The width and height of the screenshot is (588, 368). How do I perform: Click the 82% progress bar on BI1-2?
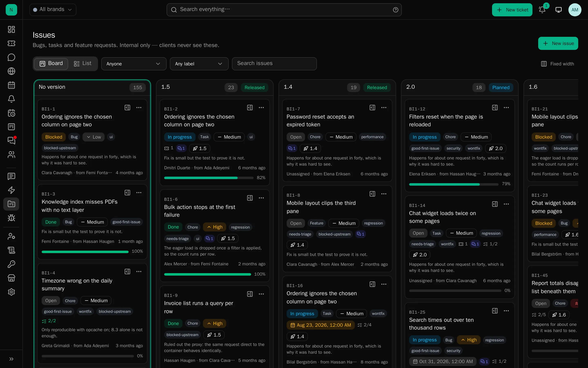(208, 178)
